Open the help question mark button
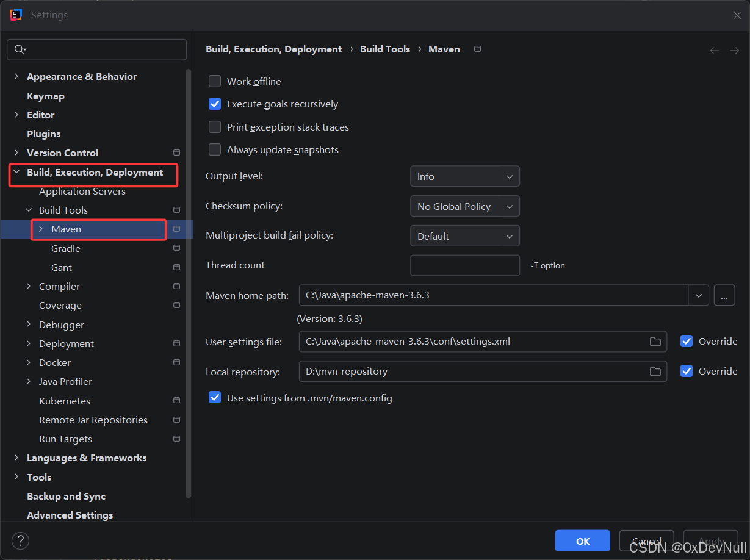Screen dimensions: 750x560 [x=20, y=540]
